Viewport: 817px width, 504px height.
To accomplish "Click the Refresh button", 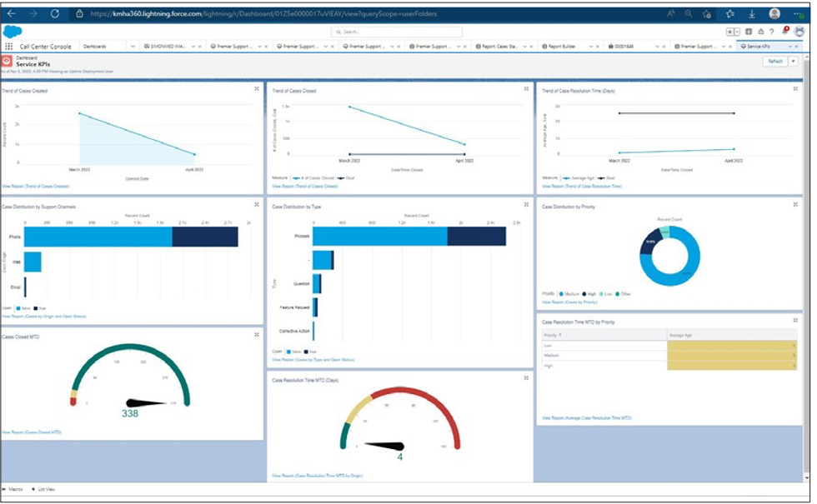I will coord(775,61).
